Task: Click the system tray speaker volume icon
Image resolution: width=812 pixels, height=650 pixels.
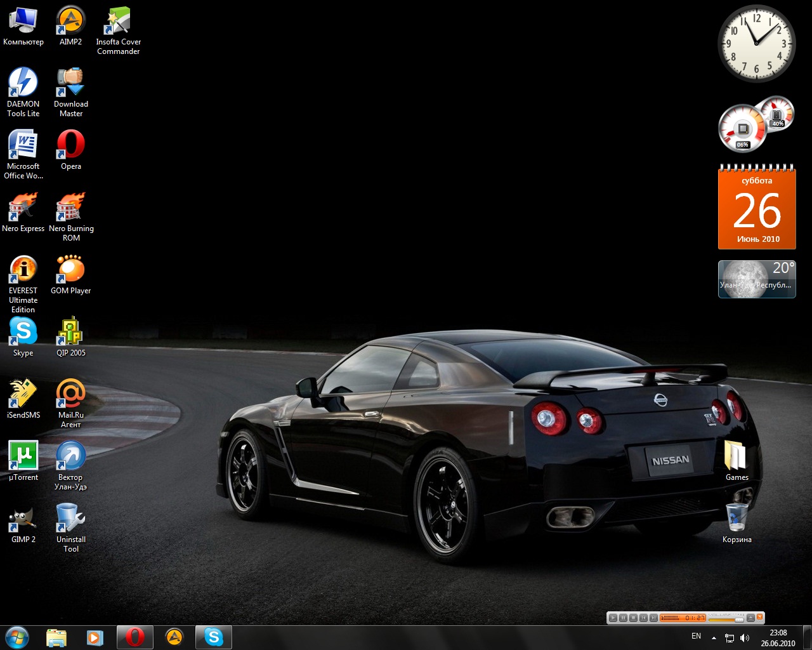Action: pyautogui.click(x=745, y=637)
